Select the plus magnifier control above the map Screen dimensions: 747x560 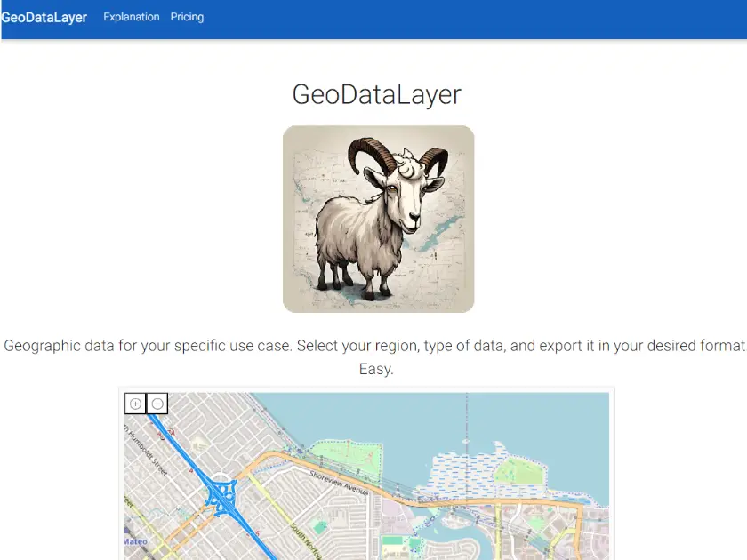pos(135,404)
